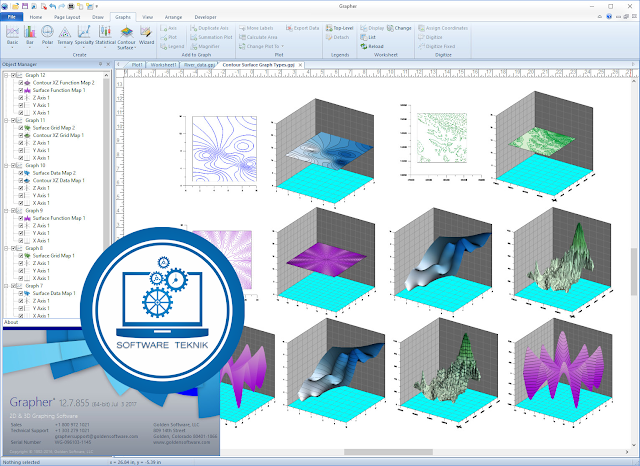Click Top-Level in Legends group
The image size is (640, 466).
[340, 28]
